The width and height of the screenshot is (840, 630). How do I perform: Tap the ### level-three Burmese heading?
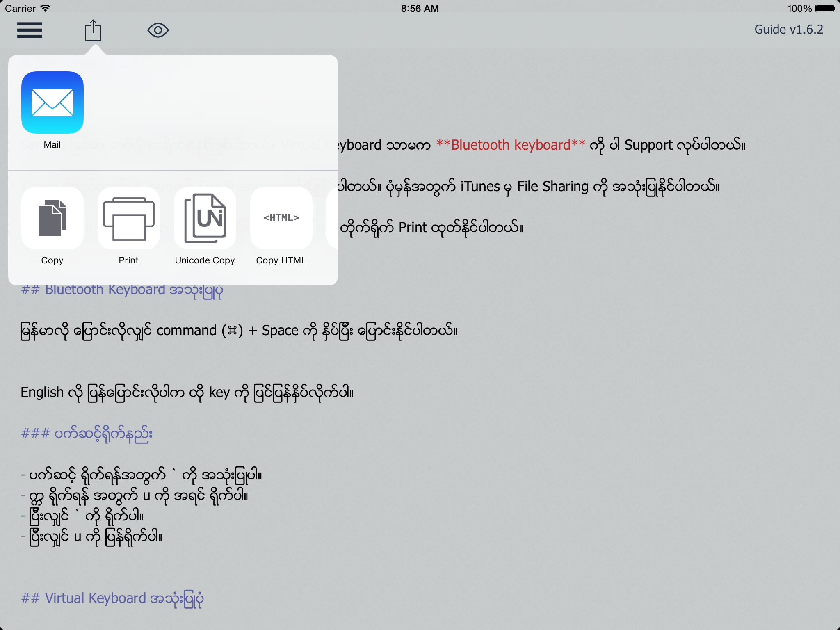click(87, 434)
